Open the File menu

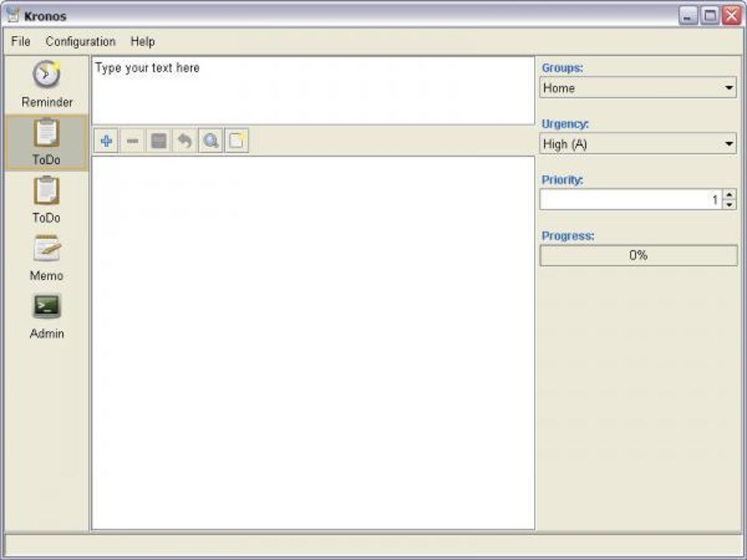(21, 42)
